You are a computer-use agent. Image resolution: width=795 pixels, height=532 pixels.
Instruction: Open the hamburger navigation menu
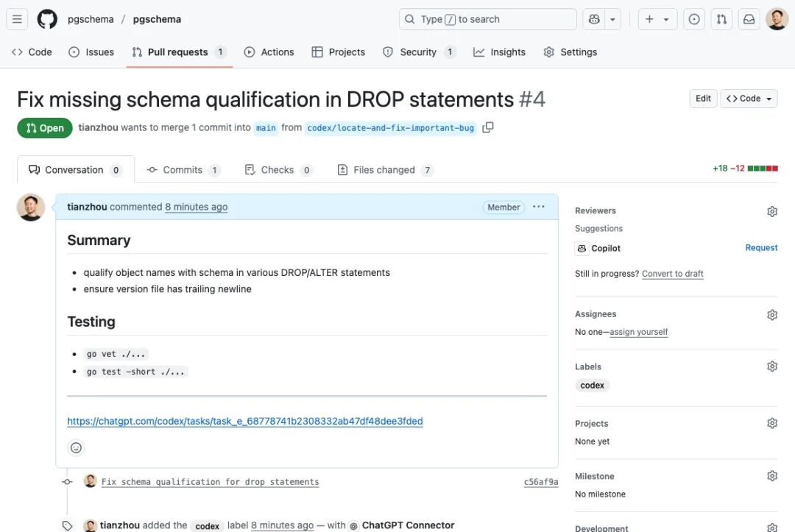17,19
